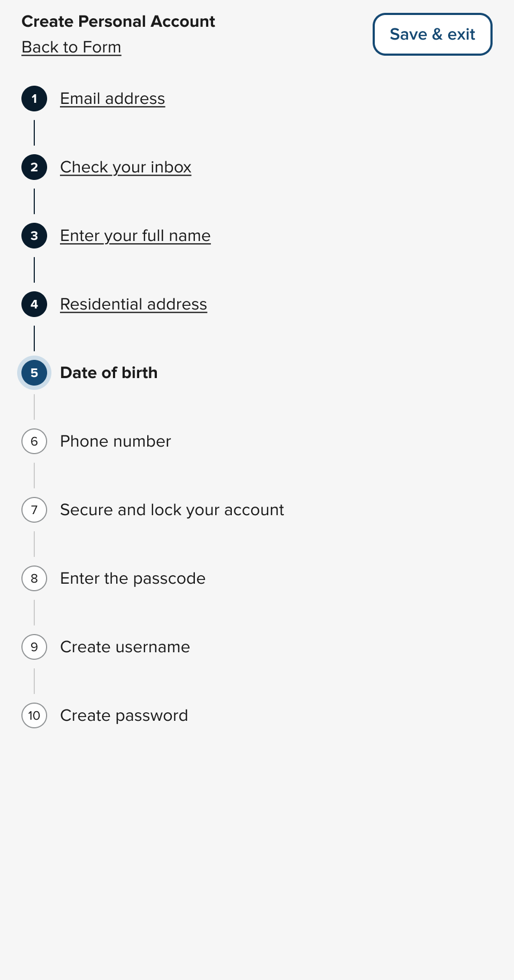This screenshot has width=514, height=980.
Task: Open the Check your inbox step
Action: pyautogui.click(x=126, y=167)
